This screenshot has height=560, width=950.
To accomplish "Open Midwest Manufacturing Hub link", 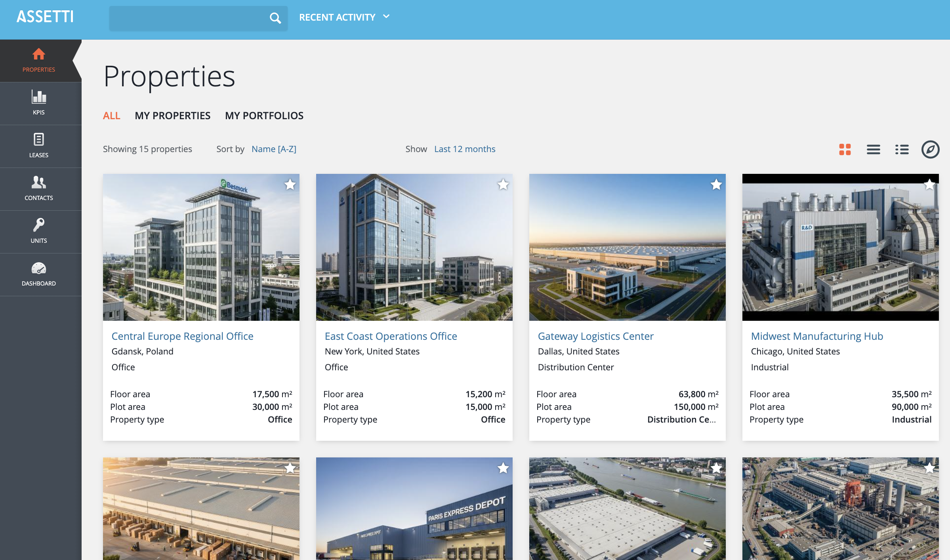I will pyautogui.click(x=817, y=336).
